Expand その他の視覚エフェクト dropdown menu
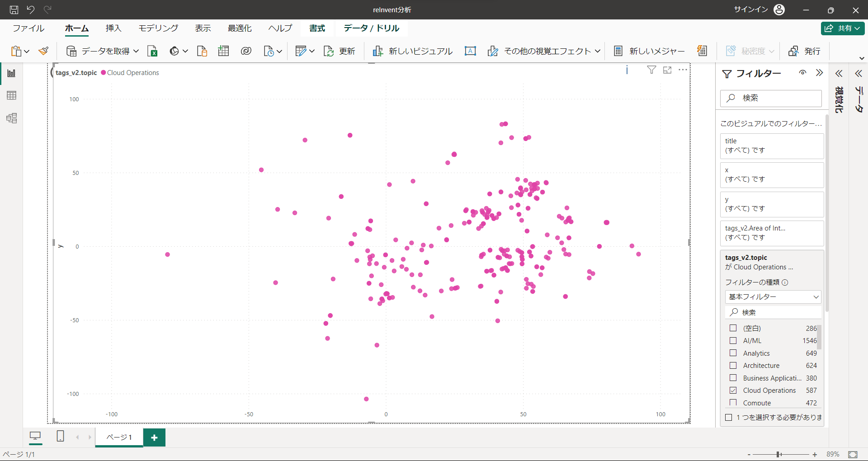 click(x=598, y=51)
